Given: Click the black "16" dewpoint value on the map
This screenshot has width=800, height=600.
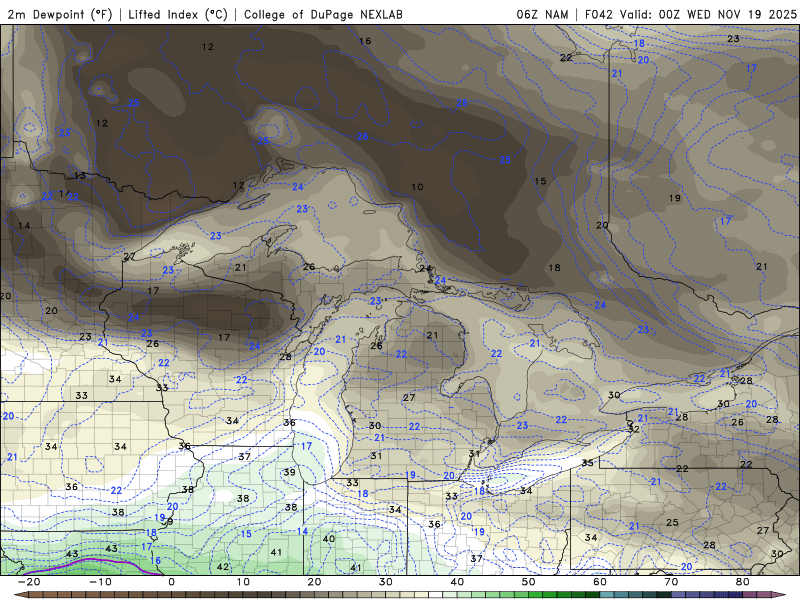Looking at the screenshot, I should click(365, 41).
